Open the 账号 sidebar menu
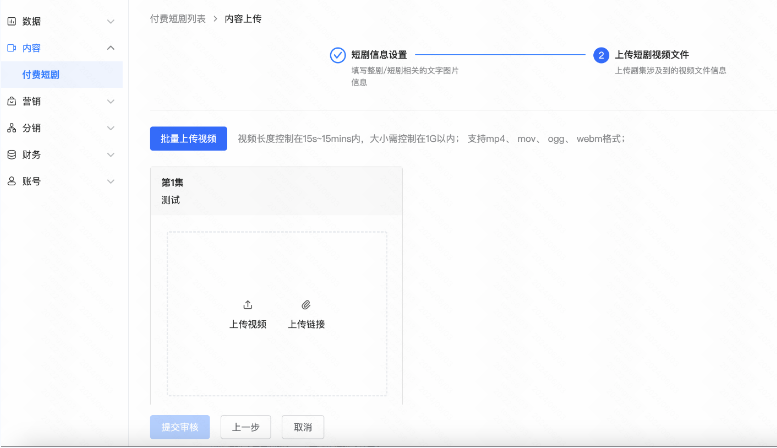Screen dimensions: 777x448 click(61, 181)
